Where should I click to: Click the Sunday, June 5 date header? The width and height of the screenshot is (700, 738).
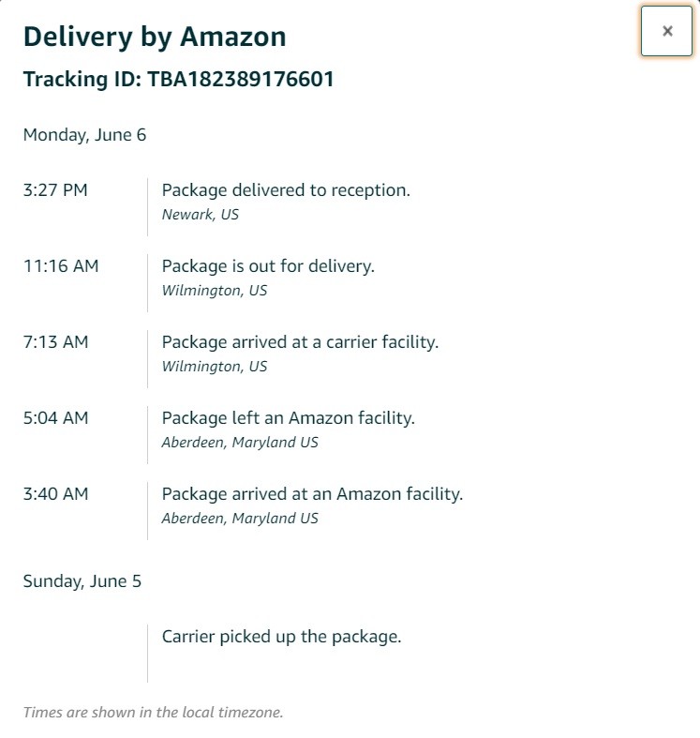pyautogui.click(x=82, y=581)
